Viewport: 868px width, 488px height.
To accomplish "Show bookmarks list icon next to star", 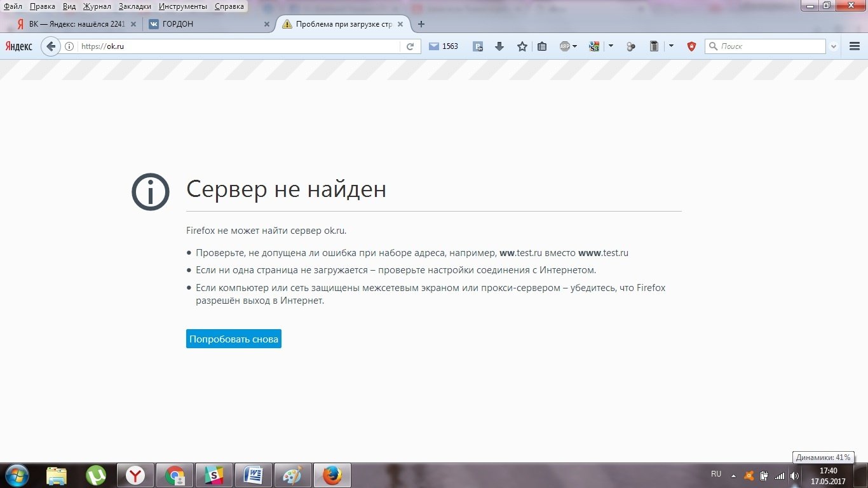I will (542, 46).
